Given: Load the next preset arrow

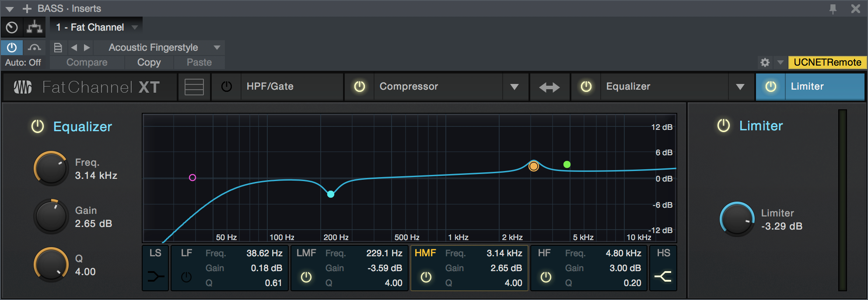Looking at the screenshot, I should [87, 47].
